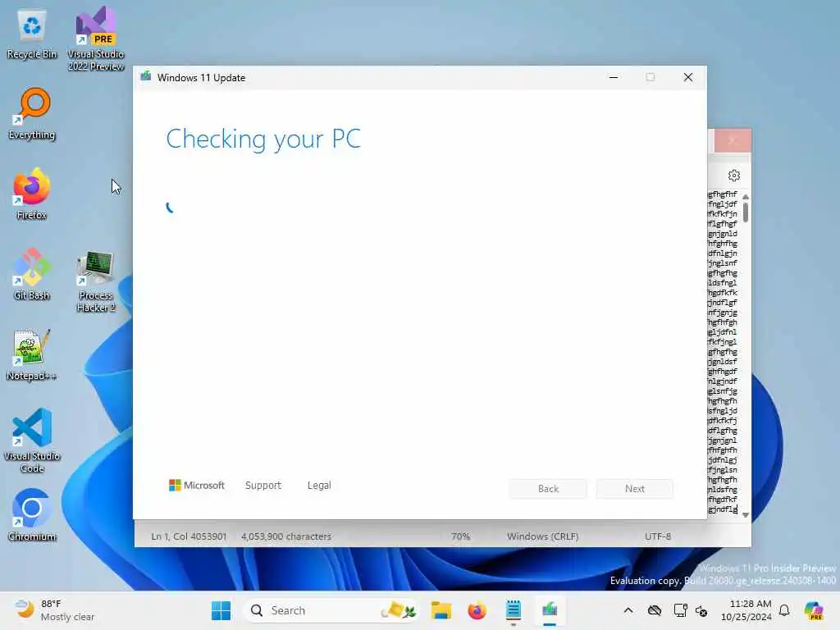Click the 70% zoom status in Notepad
840x630 pixels.
pos(461,536)
